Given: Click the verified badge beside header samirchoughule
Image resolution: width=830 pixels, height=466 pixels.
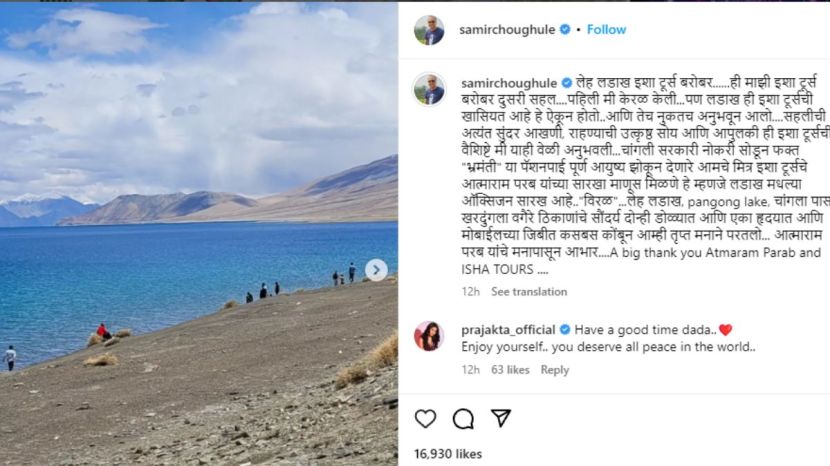Looking at the screenshot, I should click(x=565, y=30).
